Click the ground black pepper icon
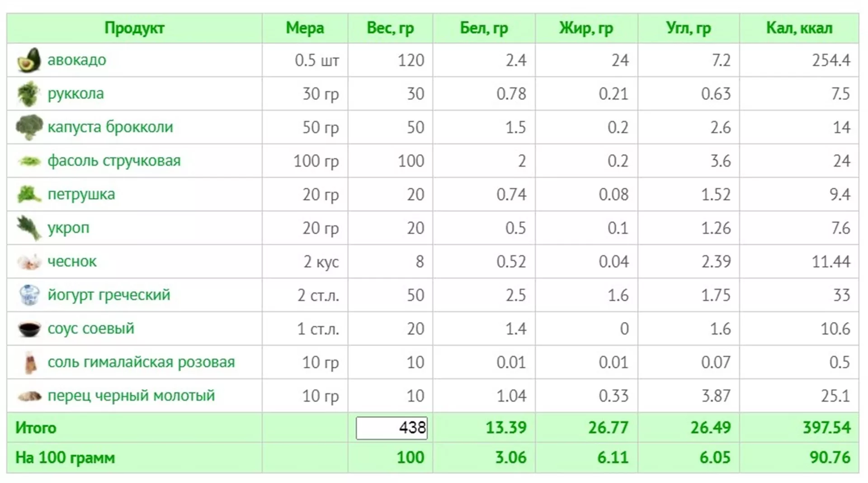Screen dimensions: 868x483 [x=29, y=396]
